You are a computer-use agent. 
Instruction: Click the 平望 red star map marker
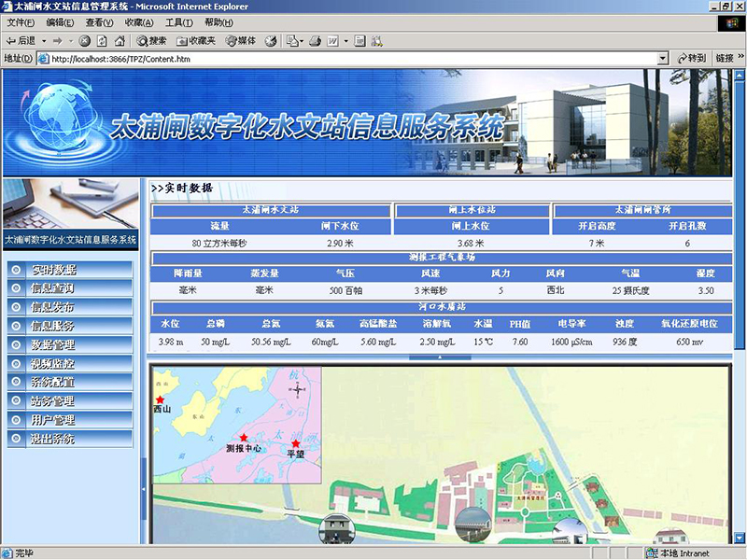(296, 444)
